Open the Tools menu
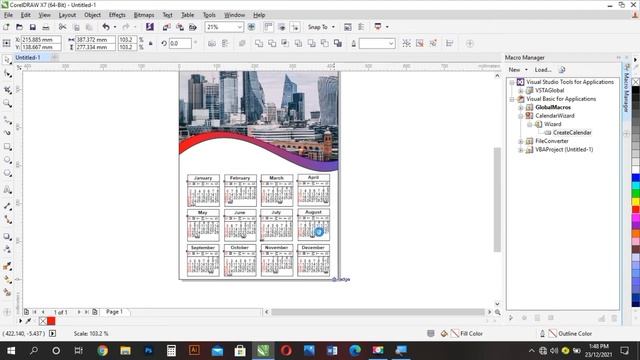640x360 pixels. coord(209,15)
